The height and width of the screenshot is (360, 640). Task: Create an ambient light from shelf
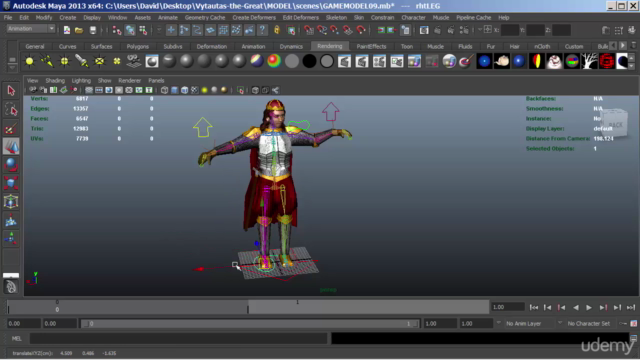coord(29,61)
